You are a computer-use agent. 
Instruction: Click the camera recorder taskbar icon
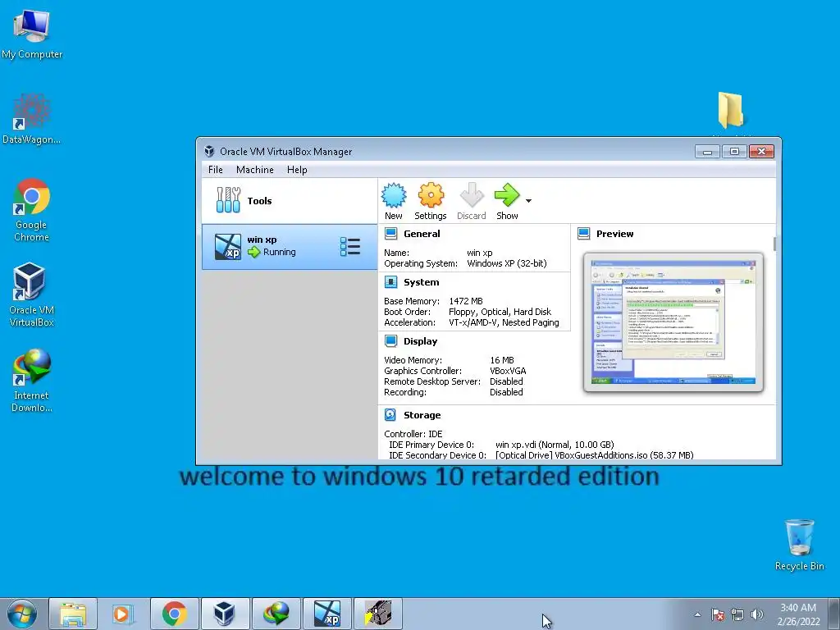pyautogui.click(x=377, y=614)
